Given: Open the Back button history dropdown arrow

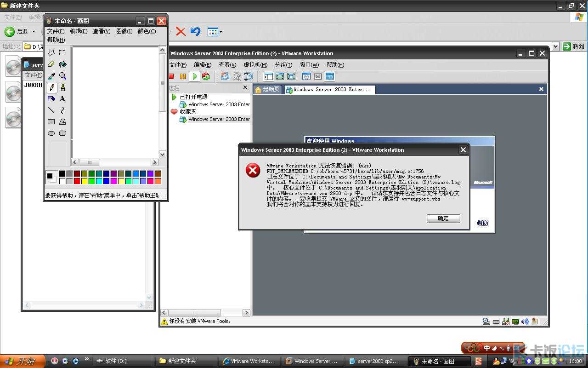Looking at the screenshot, I should point(34,31).
